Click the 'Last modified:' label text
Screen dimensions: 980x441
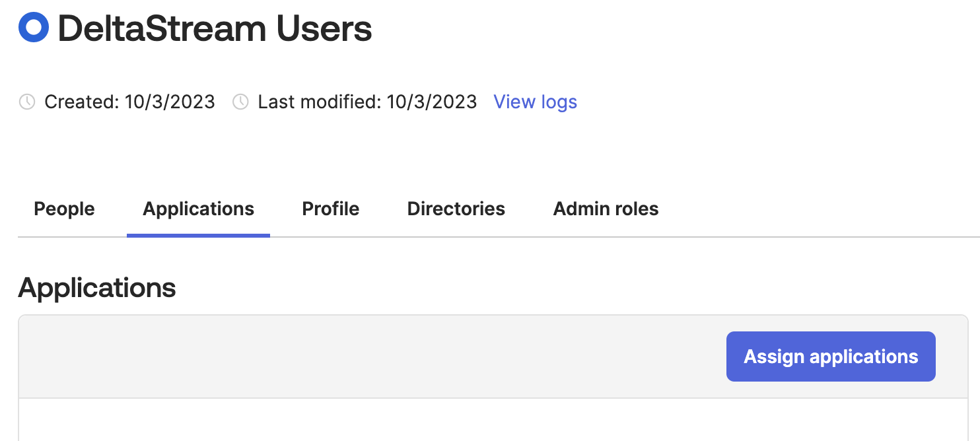320,102
